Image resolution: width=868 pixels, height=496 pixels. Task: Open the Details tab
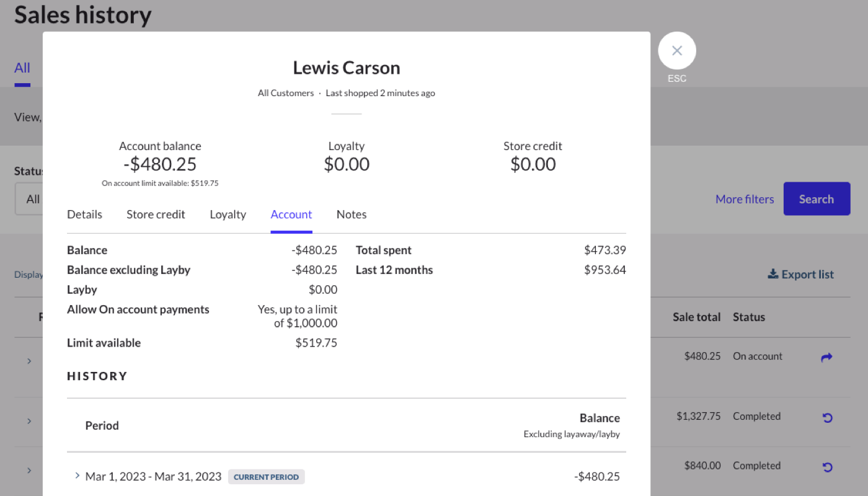[x=84, y=215]
